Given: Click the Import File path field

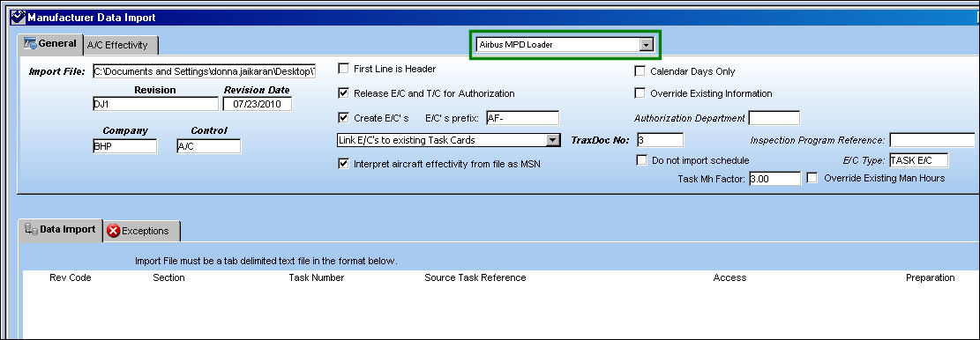Looking at the screenshot, I should click(204, 71).
